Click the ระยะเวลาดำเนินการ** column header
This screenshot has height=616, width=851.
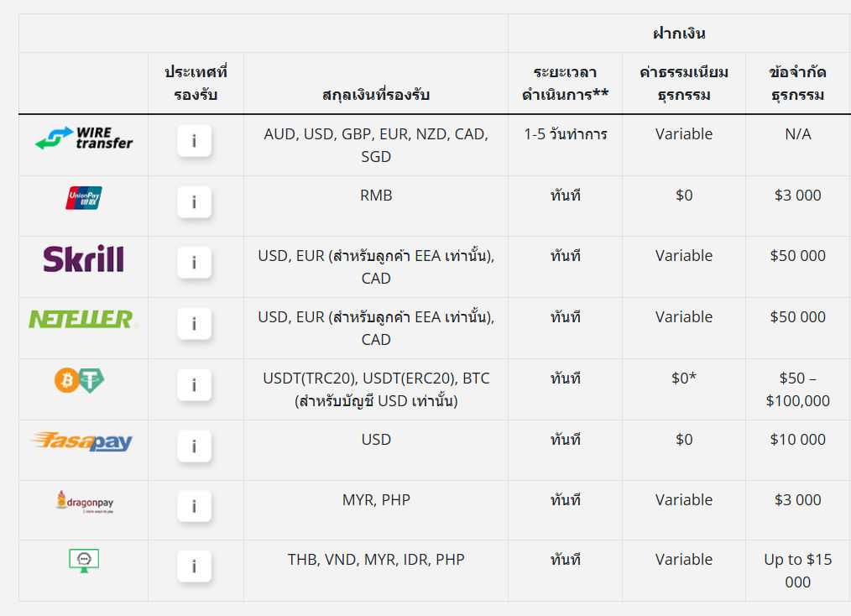point(565,83)
